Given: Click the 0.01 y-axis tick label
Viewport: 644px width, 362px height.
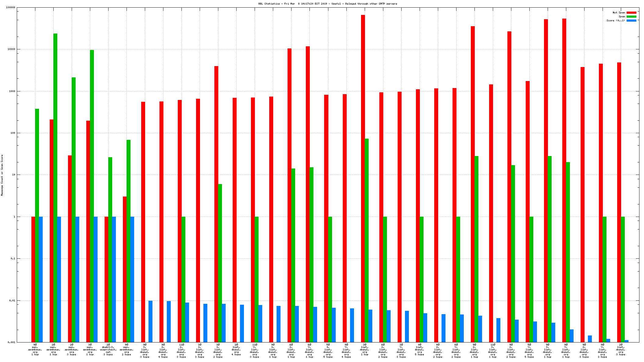Looking at the screenshot, I should [13, 301].
